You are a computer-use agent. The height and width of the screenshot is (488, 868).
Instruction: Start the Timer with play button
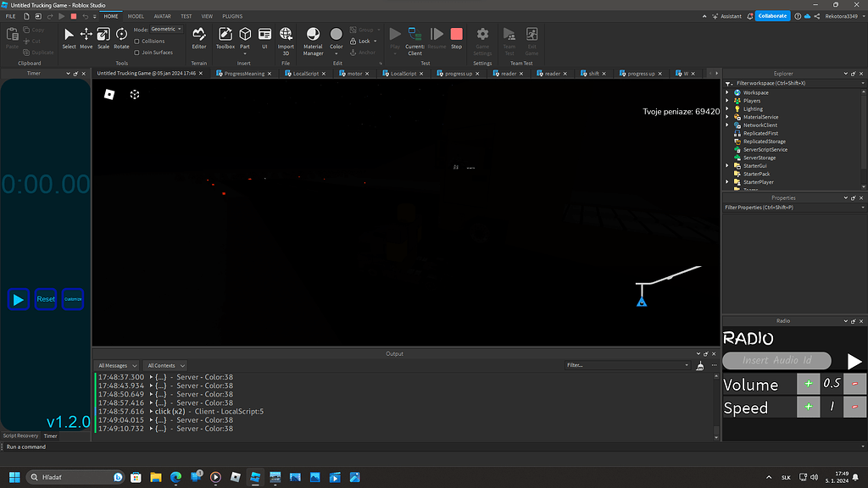pos(19,299)
